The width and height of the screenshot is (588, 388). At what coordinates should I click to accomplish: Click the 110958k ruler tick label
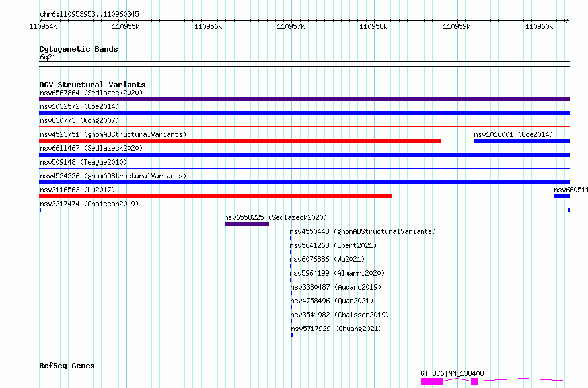pyautogui.click(x=373, y=26)
